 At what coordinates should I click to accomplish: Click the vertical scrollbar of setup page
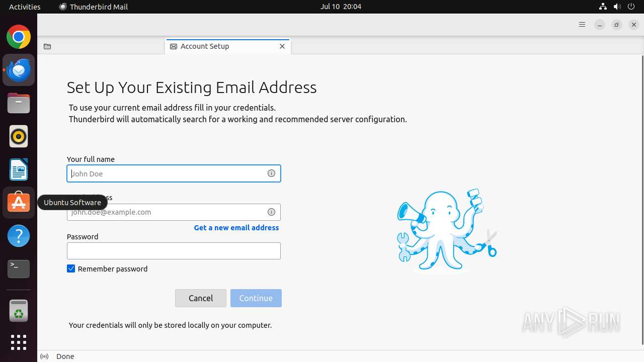(641, 201)
